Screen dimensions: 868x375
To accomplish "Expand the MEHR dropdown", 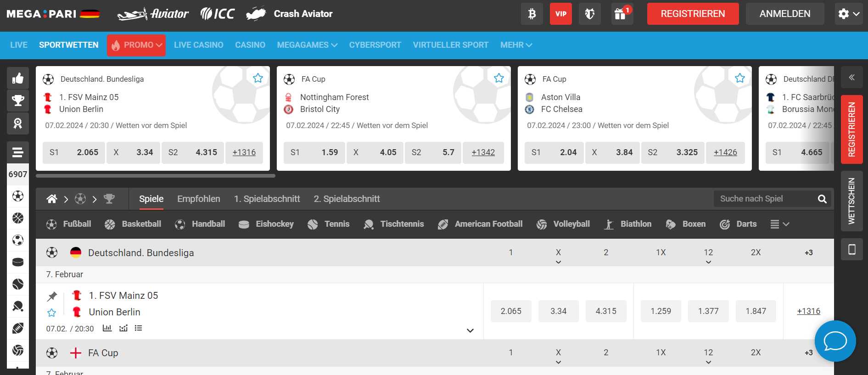I will pyautogui.click(x=516, y=45).
